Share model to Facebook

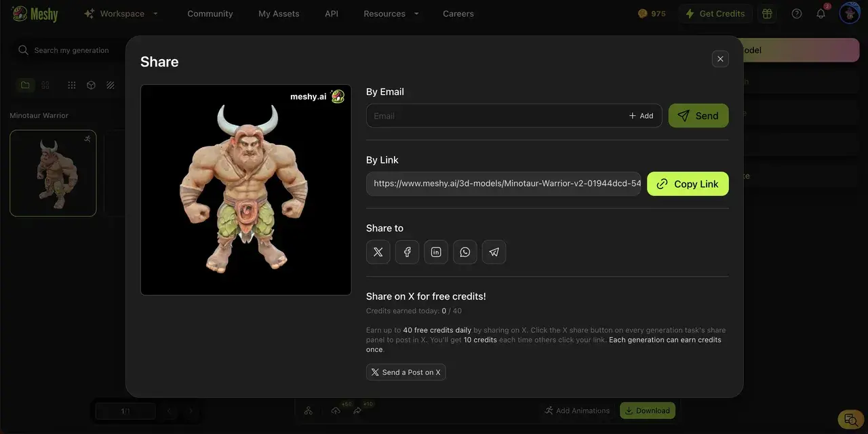407,252
